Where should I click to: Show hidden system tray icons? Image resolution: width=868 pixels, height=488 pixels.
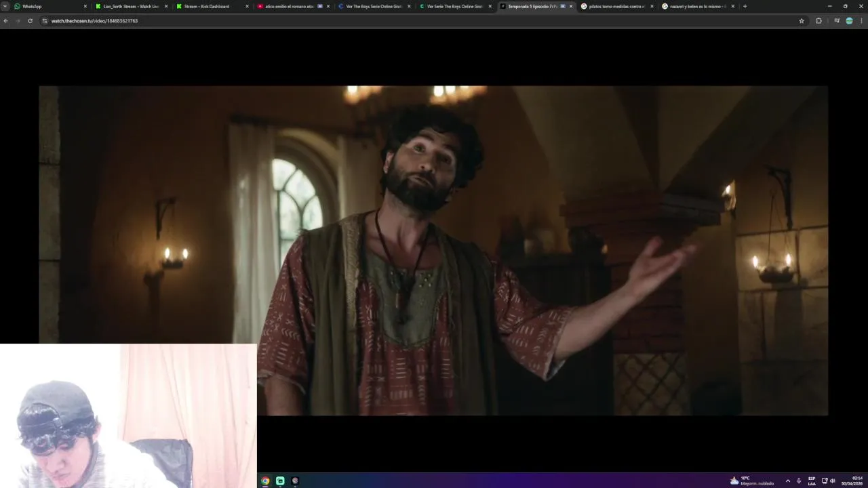(787, 481)
